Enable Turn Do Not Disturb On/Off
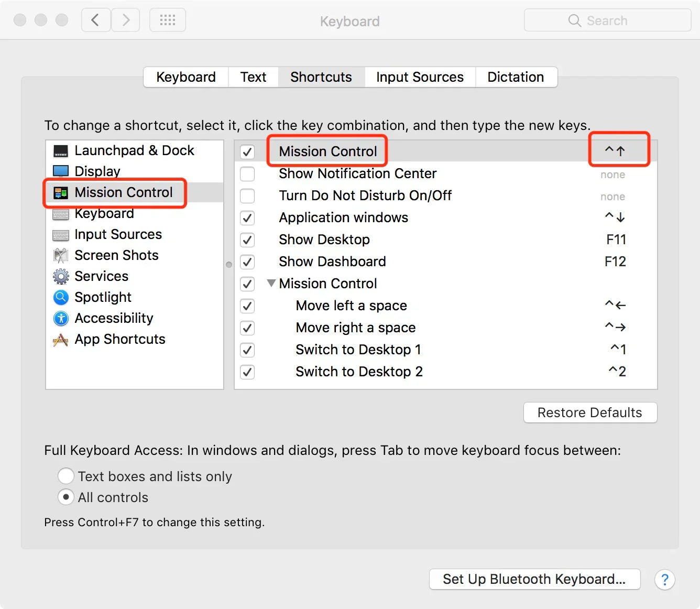700x609 pixels. coord(247,195)
